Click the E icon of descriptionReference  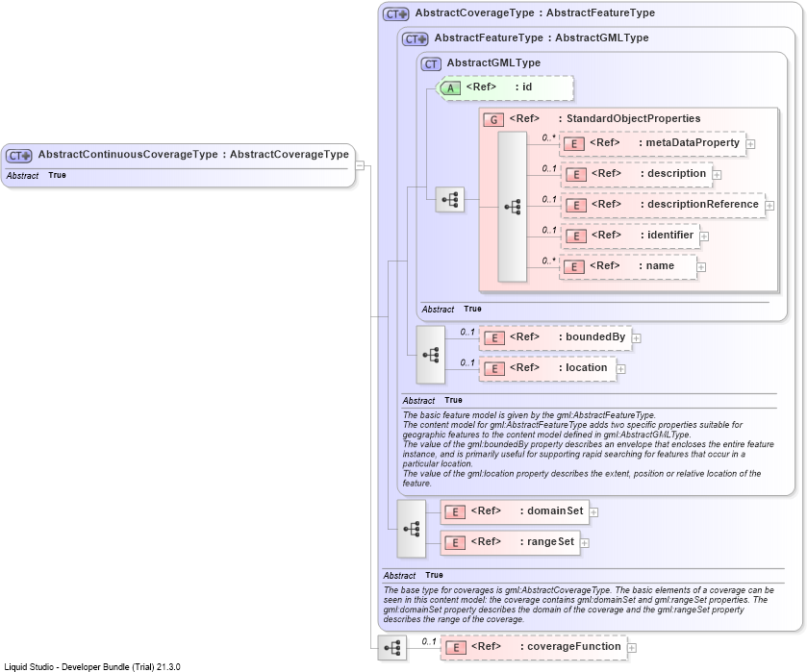(576, 206)
